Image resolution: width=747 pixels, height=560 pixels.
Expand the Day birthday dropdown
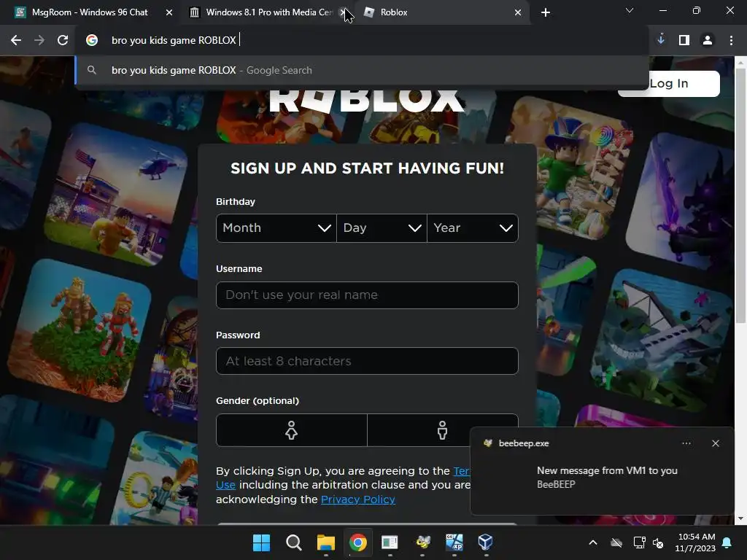pyautogui.click(x=382, y=228)
